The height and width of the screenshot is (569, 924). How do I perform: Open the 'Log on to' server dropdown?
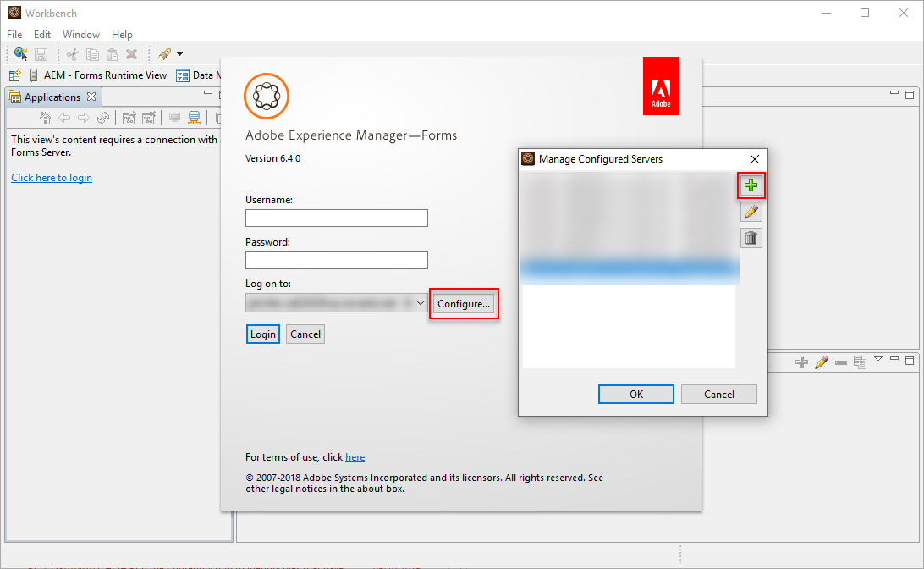coord(337,303)
